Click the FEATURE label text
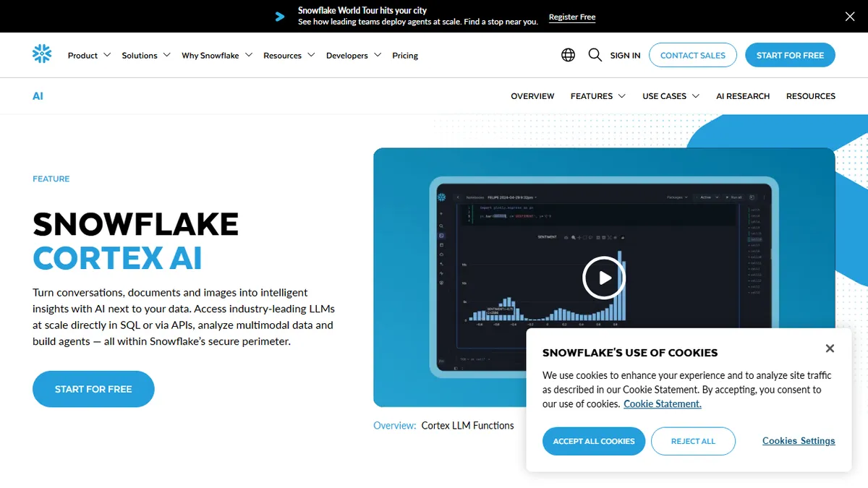Screen dimensions: 868x488 point(51,179)
